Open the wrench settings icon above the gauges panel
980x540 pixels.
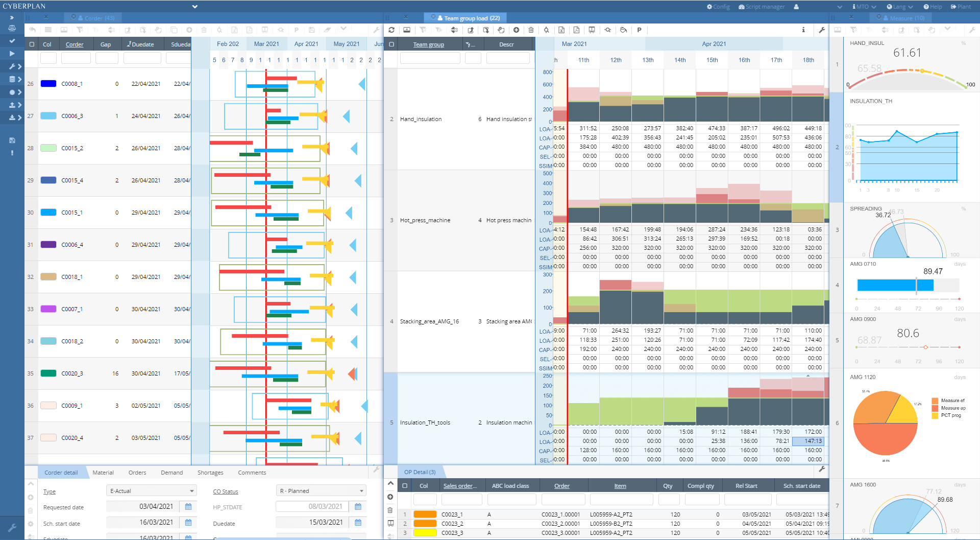[972, 30]
